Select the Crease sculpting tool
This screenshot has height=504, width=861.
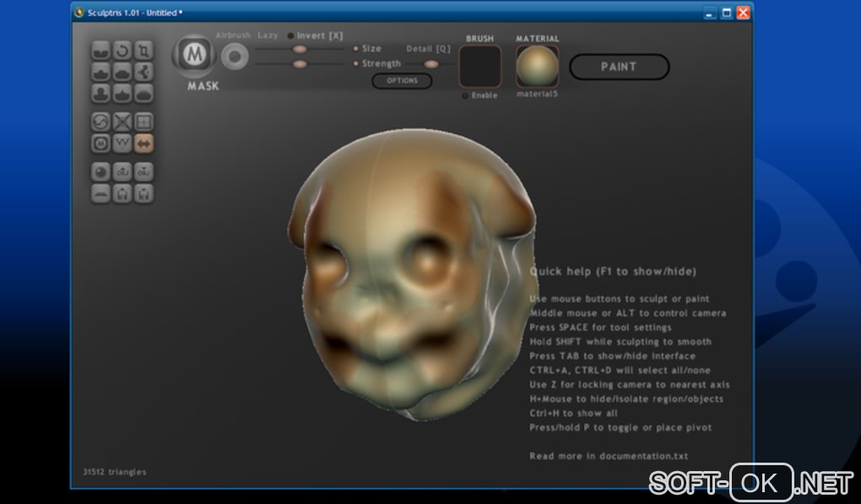(x=100, y=51)
